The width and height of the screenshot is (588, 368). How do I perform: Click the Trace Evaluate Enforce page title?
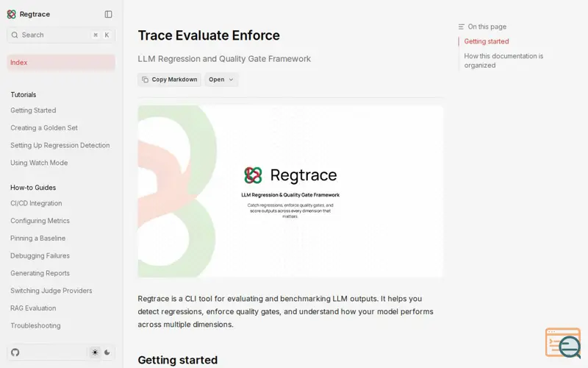209,35
